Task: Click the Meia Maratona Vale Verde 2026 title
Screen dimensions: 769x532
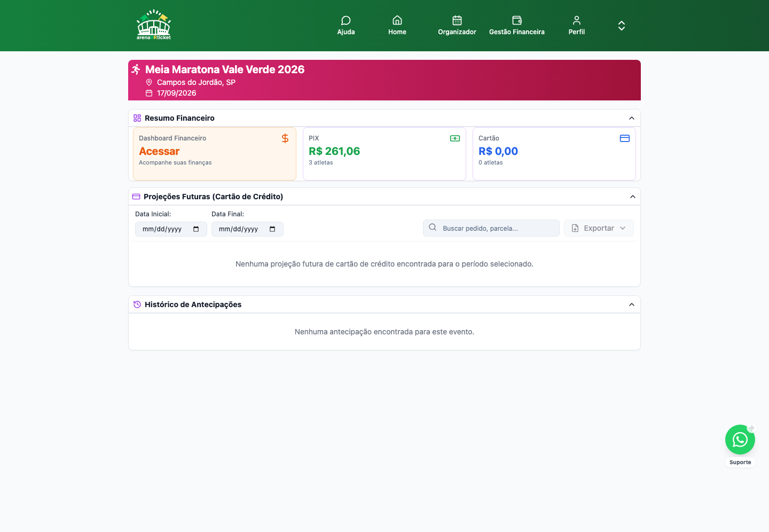Action: point(225,69)
